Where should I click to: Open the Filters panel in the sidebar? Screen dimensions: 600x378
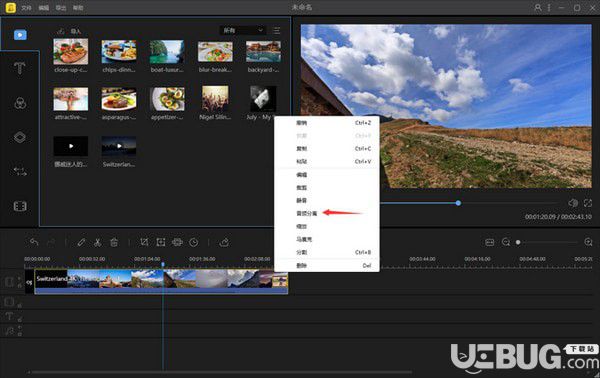click(20, 103)
